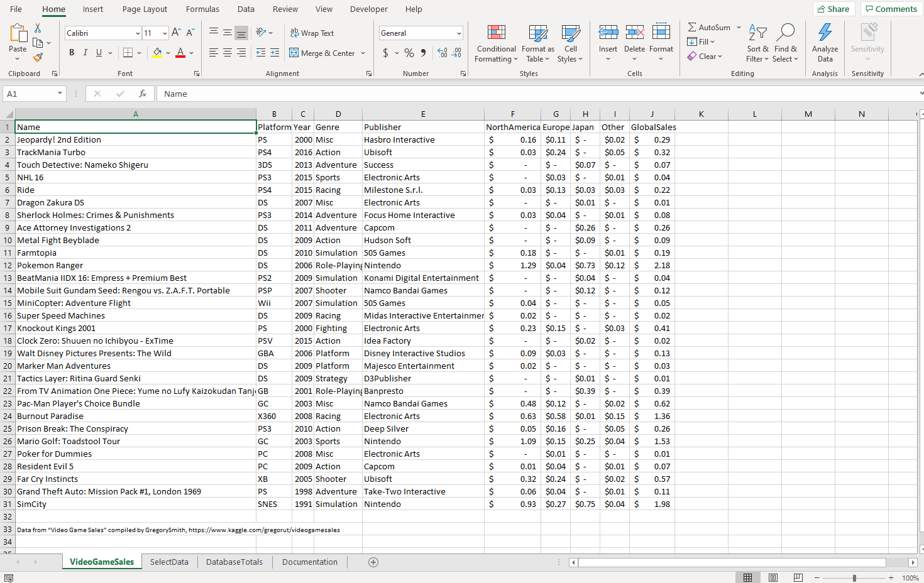The height and width of the screenshot is (583, 924).
Task: Click the Paste clipboard icon
Action: click(x=18, y=33)
